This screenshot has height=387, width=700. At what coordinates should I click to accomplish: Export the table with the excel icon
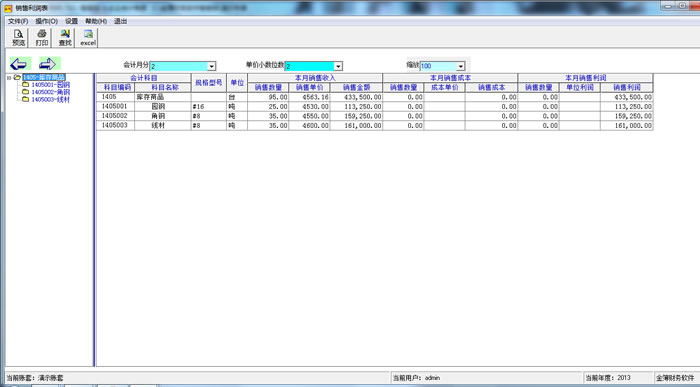[x=88, y=37]
